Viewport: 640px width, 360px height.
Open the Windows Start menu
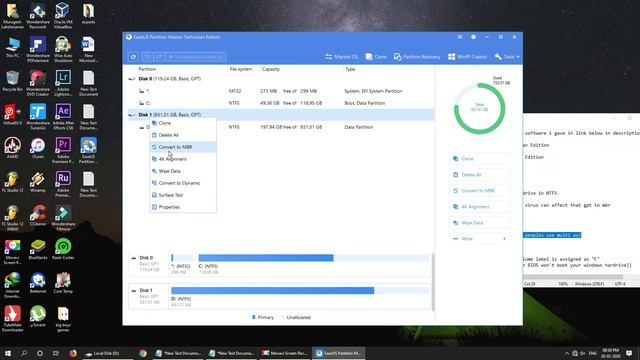pos(8,353)
